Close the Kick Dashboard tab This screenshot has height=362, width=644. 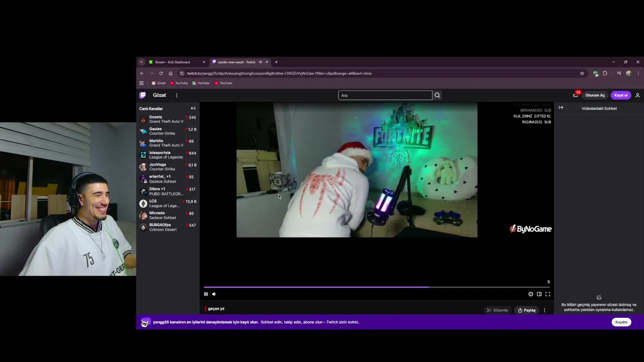204,62
